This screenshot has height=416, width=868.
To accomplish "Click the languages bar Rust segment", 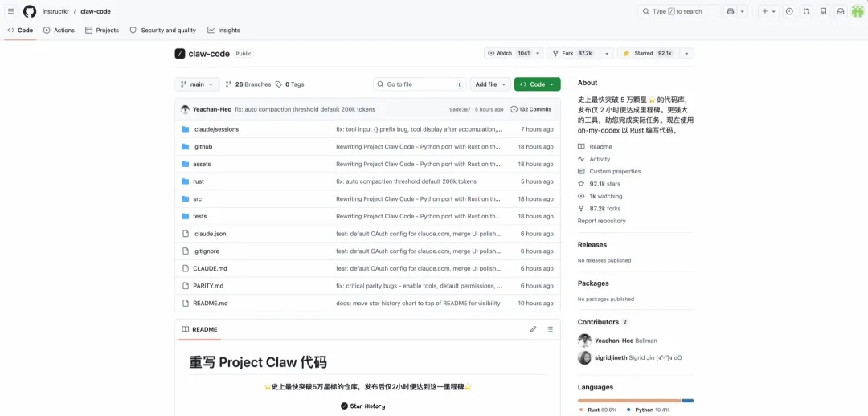I will [629, 401].
